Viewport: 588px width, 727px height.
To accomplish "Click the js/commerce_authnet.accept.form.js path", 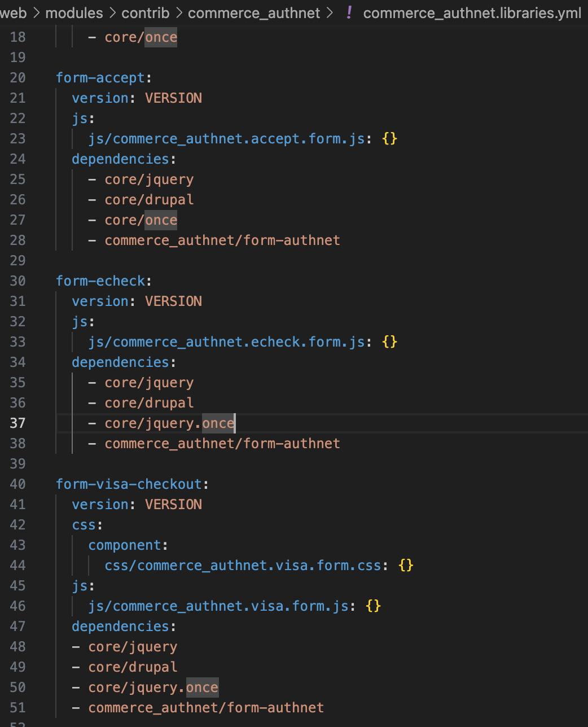I will coord(226,138).
